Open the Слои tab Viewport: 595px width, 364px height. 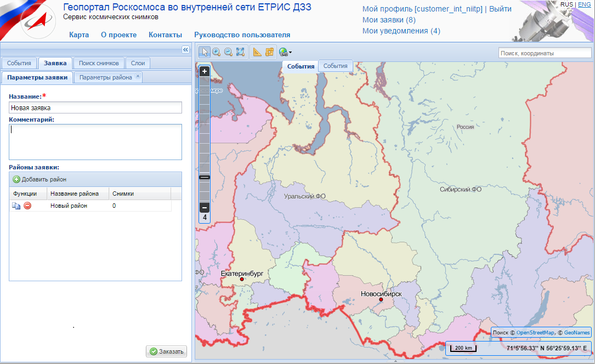[138, 63]
